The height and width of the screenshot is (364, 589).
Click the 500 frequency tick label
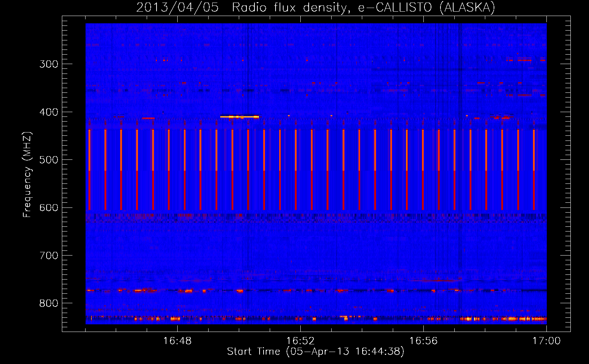49,160
